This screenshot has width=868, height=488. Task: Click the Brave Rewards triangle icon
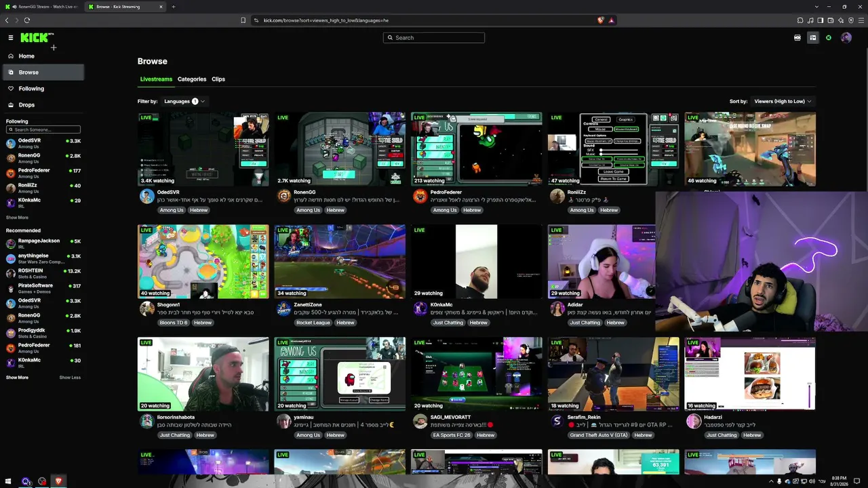click(612, 20)
